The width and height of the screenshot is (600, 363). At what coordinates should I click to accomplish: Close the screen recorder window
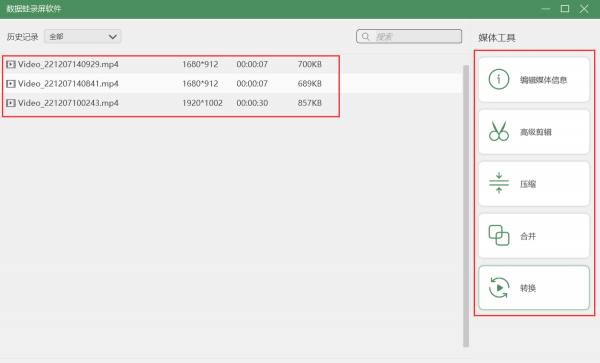pyautogui.click(x=584, y=9)
